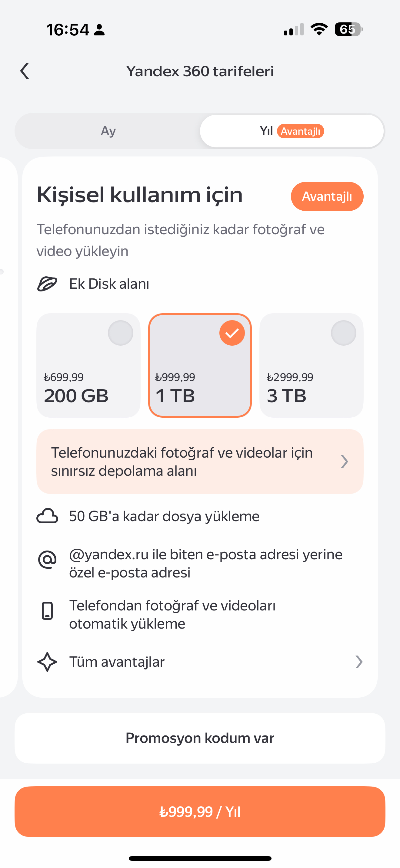400x868 pixels.
Task: Switch to the Yıl billing tab
Action: (292, 131)
